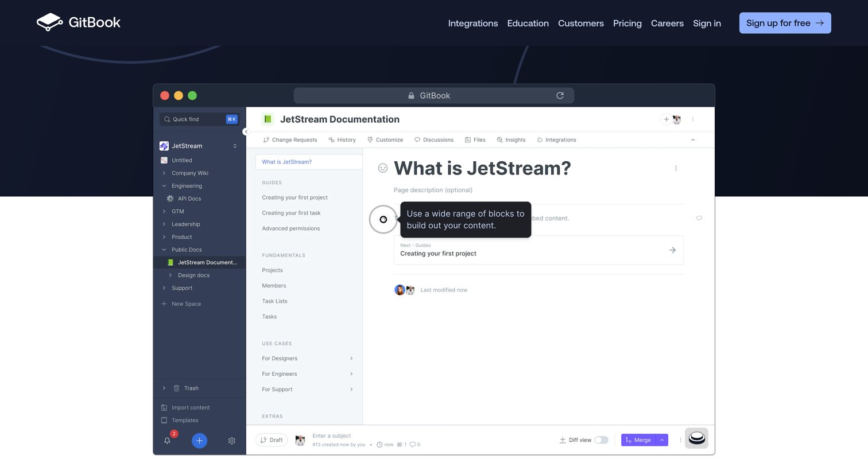Screen dimensions: 868x467
Task: Click the Draft status button
Action: (272, 440)
